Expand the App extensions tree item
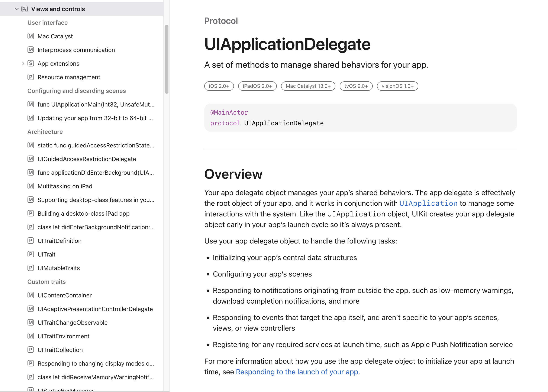548x392 pixels. pyautogui.click(x=23, y=63)
